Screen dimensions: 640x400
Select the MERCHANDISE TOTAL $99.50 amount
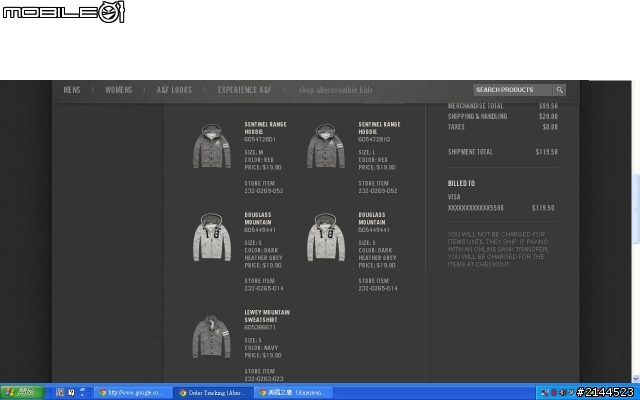[x=548, y=106]
